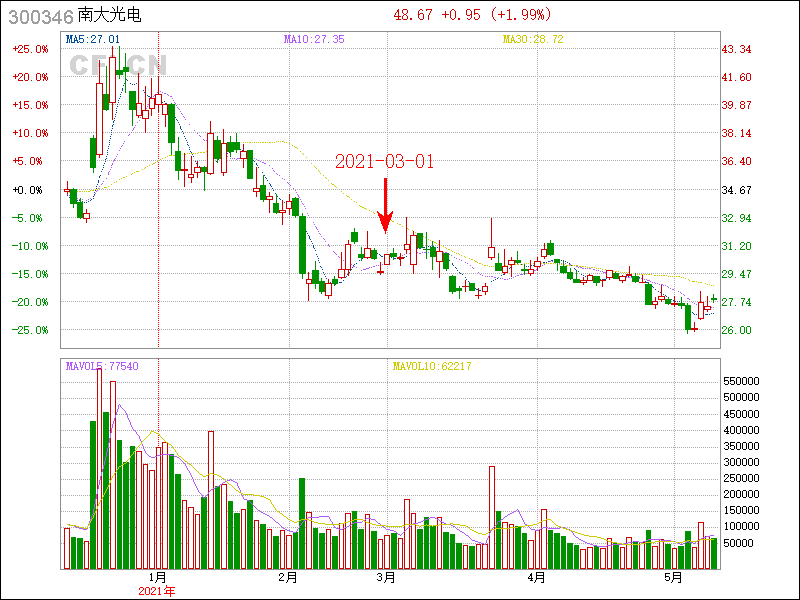Click the 5月 label on time axis

click(x=673, y=578)
